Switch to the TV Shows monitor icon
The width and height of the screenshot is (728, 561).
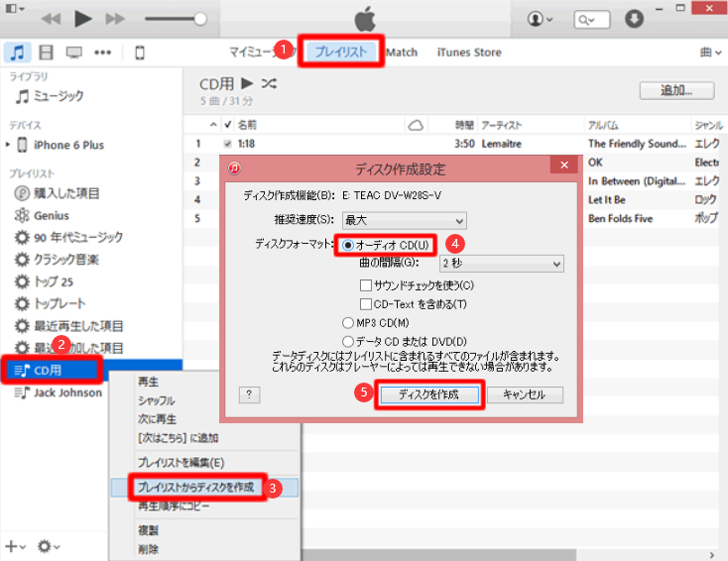pyautogui.click(x=73, y=53)
